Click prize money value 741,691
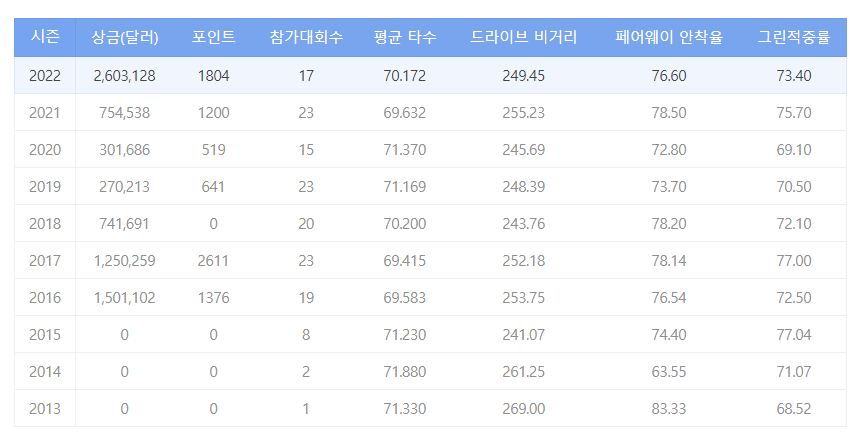 click(124, 223)
